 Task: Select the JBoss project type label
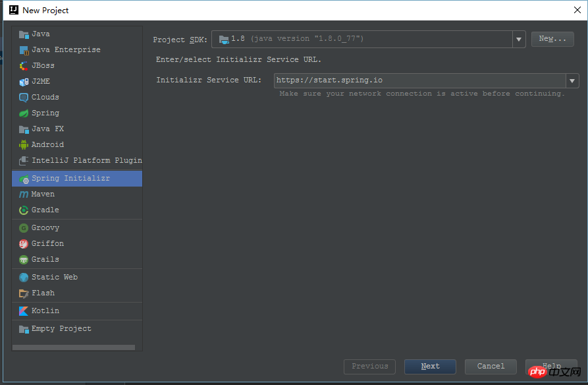coord(43,65)
